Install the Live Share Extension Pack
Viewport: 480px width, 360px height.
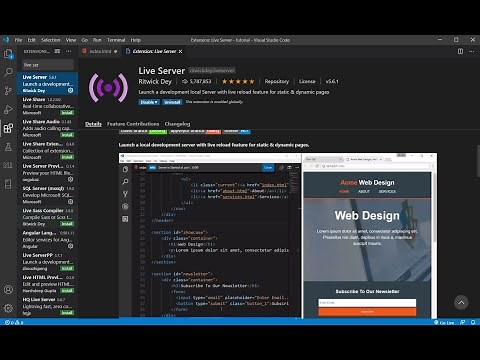(67, 157)
